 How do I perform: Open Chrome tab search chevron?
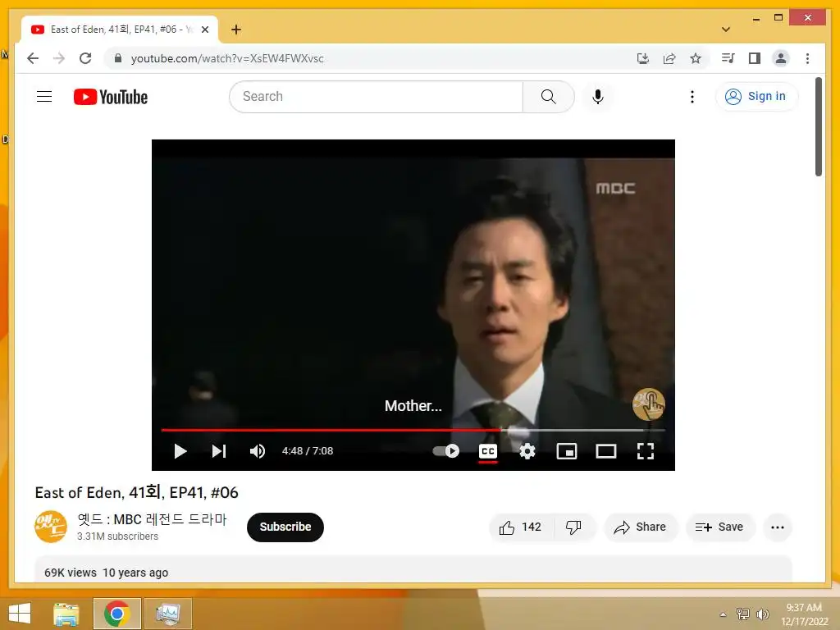(726, 30)
